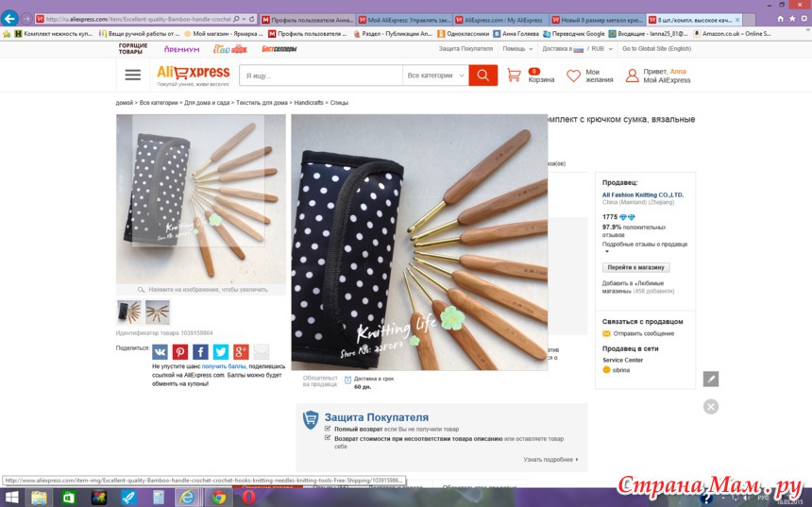
Task: Go to Global Site (English)
Action: tap(656, 49)
